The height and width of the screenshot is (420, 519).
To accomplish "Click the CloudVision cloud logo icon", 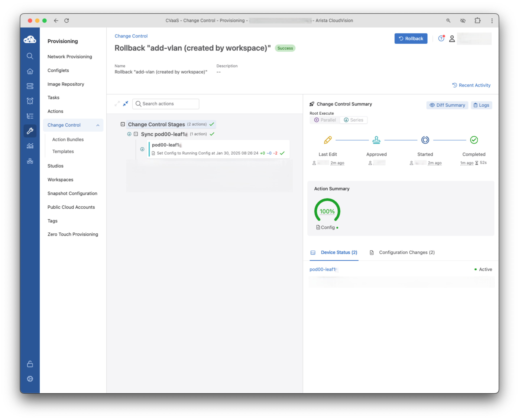I will (x=30, y=39).
